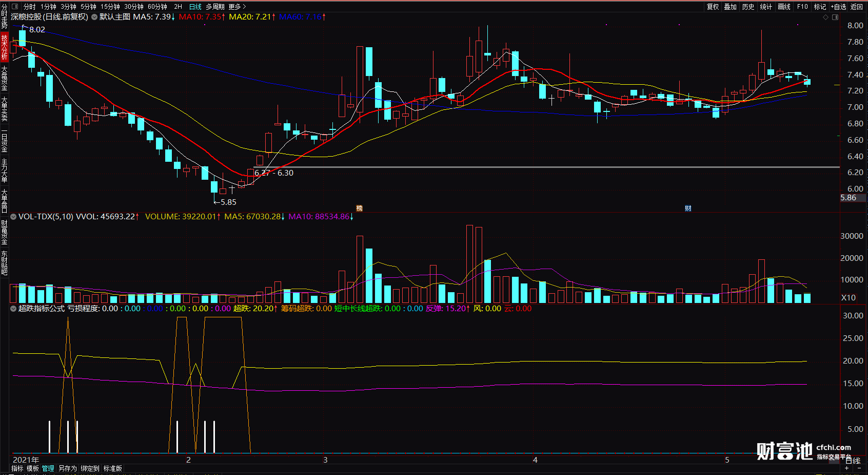Click the 管理 bottom tab
The width and height of the screenshot is (868, 475).
[x=48, y=468]
